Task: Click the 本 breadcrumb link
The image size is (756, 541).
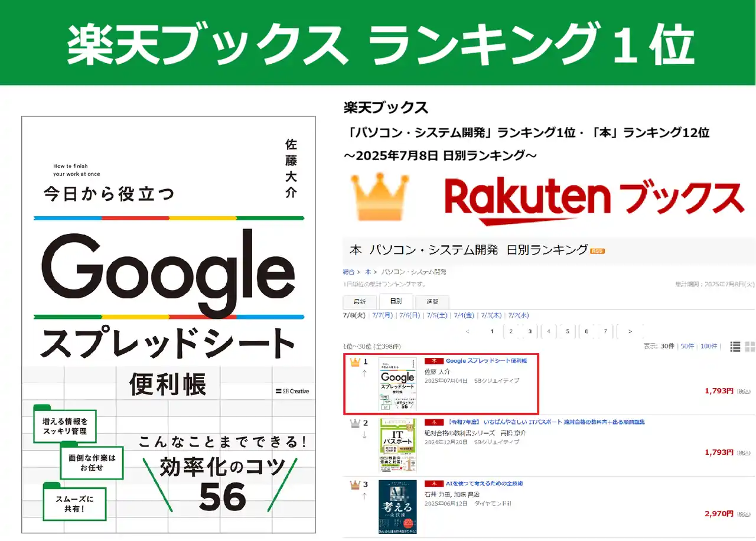Action: coord(368,272)
